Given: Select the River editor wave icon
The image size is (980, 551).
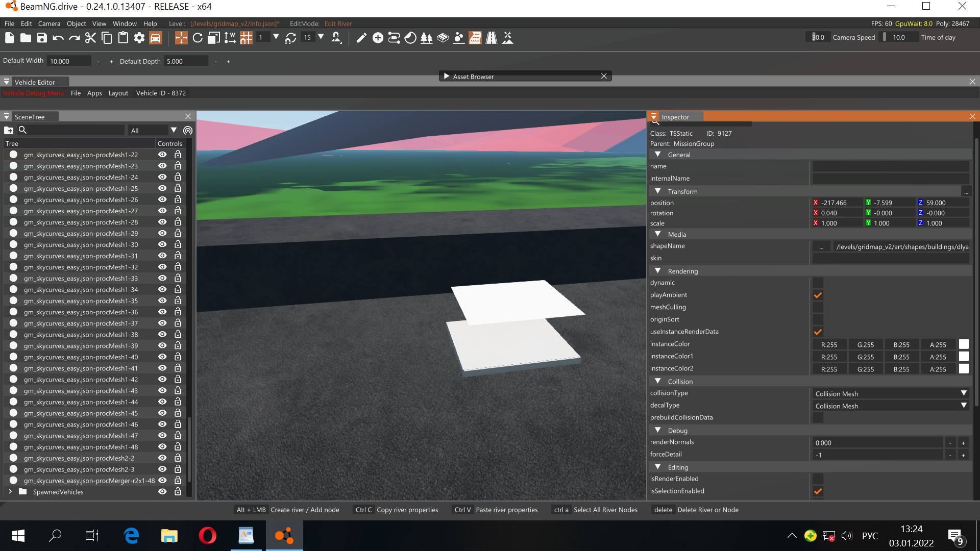Looking at the screenshot, I should [475, 38].
